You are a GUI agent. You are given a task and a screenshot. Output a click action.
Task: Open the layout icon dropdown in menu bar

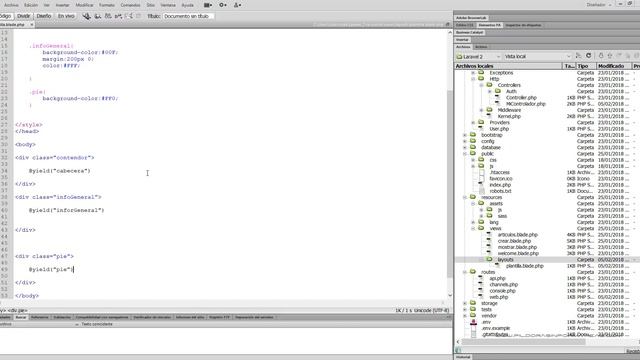[x=208, y=5]
